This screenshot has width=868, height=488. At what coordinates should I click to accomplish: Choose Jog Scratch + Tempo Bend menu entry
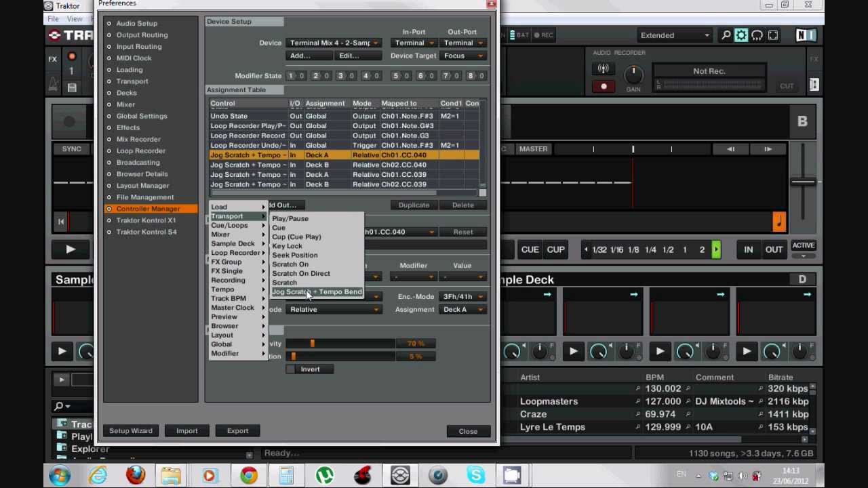pyautogui.click(x=317, y=292)
